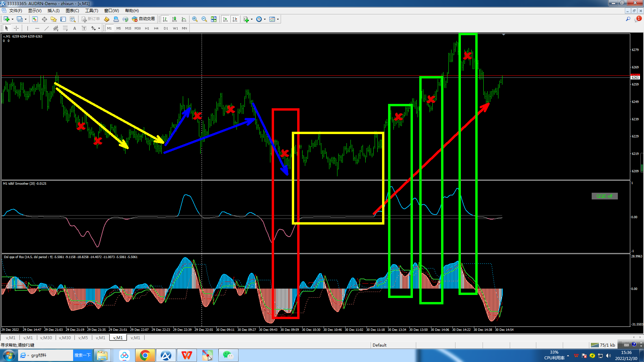
Task: Click the zoom in magnifier icon
Action: [195, 19]
